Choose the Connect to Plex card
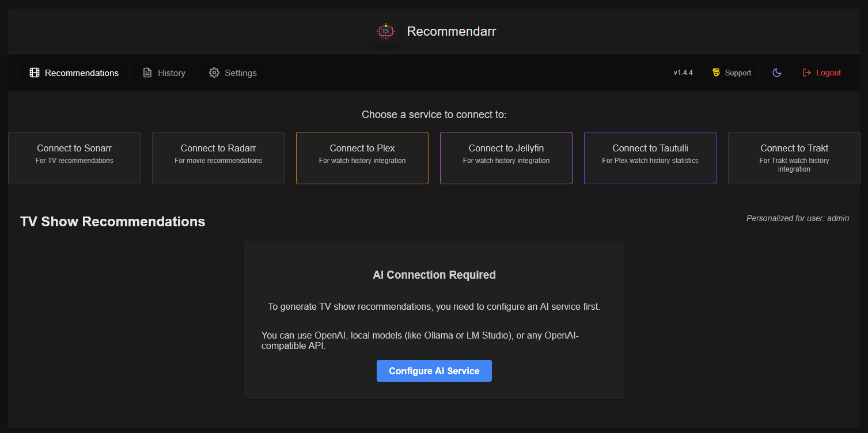The height and width of the screenshot is (433, 868). tap(362, 158)
